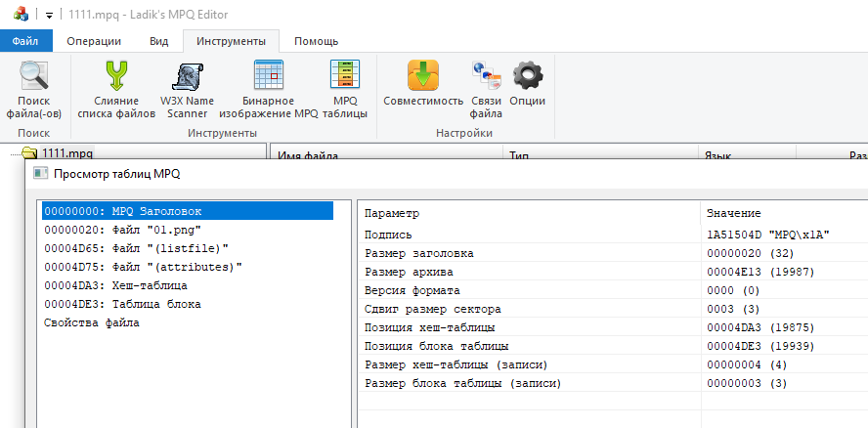Click the MPQ Editor app icon in title bar
This screenshot has width=868, height=428.
tap(21, 14)
